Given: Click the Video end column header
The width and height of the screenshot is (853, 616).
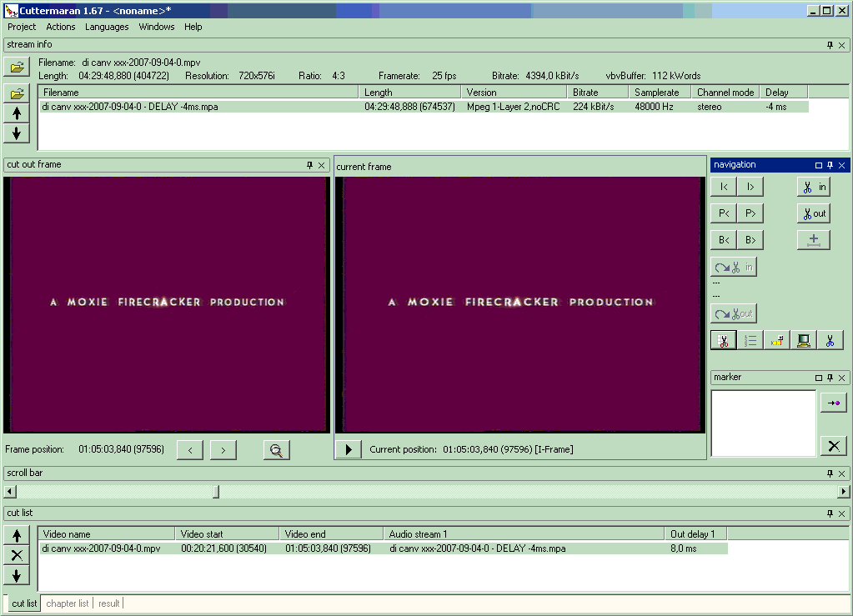Looking at the screenshot, I should click(331, 534).
